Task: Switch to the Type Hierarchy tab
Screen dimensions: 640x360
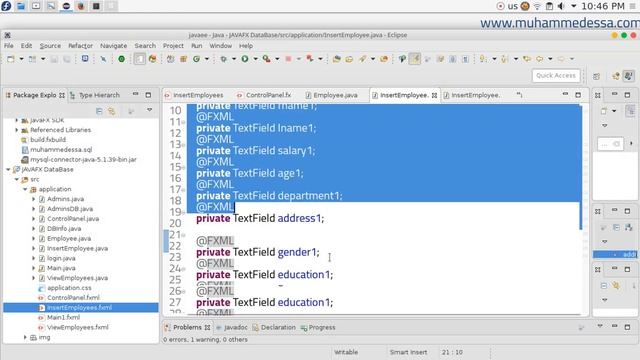Action: click(95, 95)
